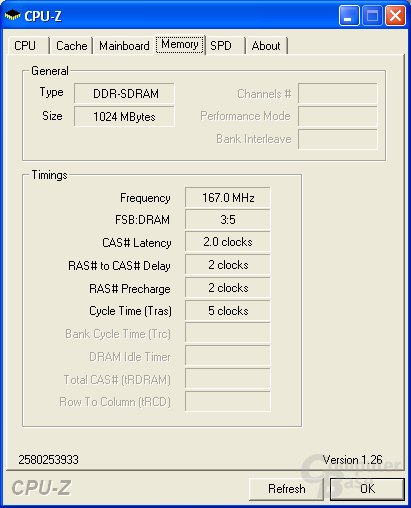Click the empty Bank Interleave field
This screenshot has width=411, height=508.
coord(338,139)
